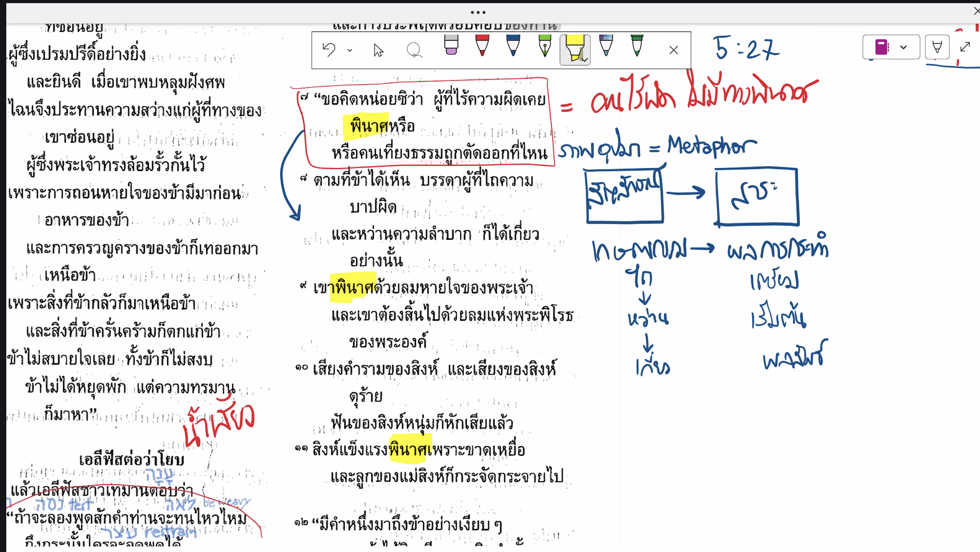Image resolution: width=980 pixels, height=552 pixels.
Task: Pick the red pen
Action: point(482,45)
